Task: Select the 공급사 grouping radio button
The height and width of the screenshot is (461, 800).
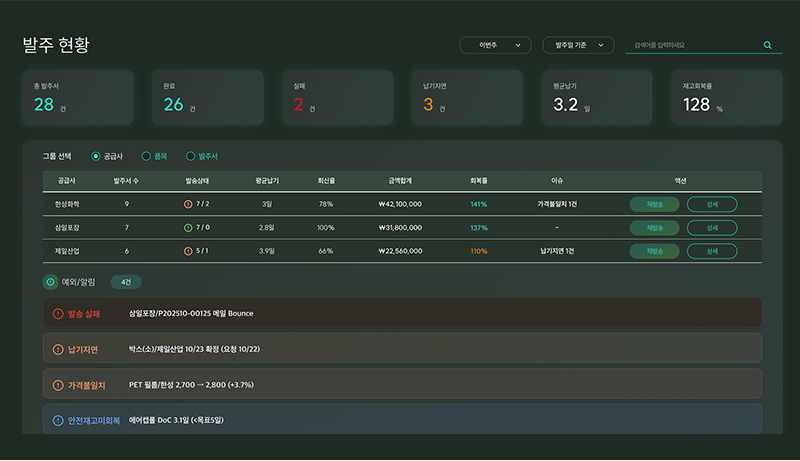Action: pos(96,156)
